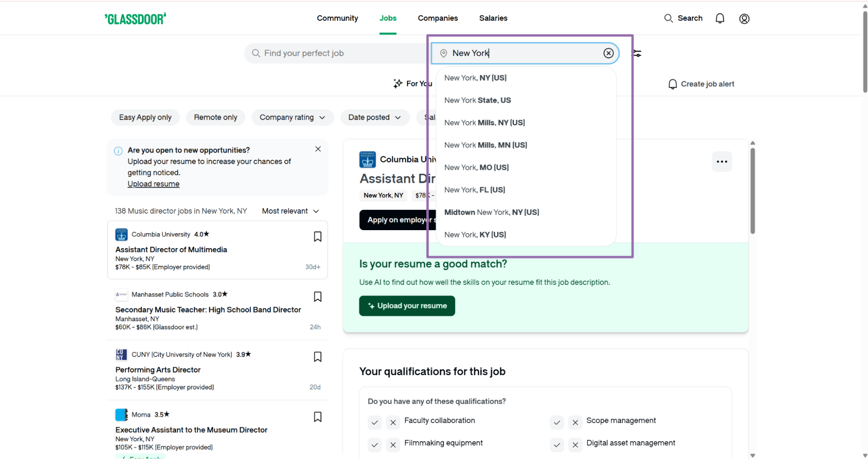Click the Columbia University logo in the job list
868x459 pixels.
pos(122,234)
